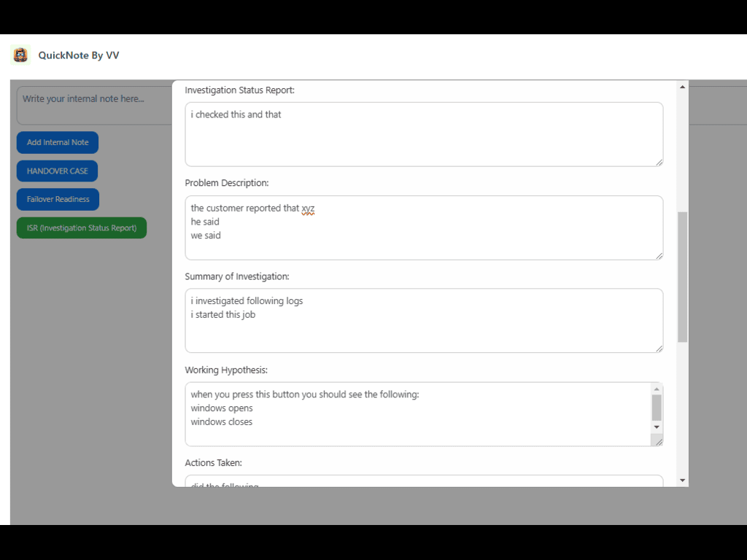This screenshot has width=747, height=560.
Task: Click the resize grip on Problem Description box
Action: (x=659, y=255)
